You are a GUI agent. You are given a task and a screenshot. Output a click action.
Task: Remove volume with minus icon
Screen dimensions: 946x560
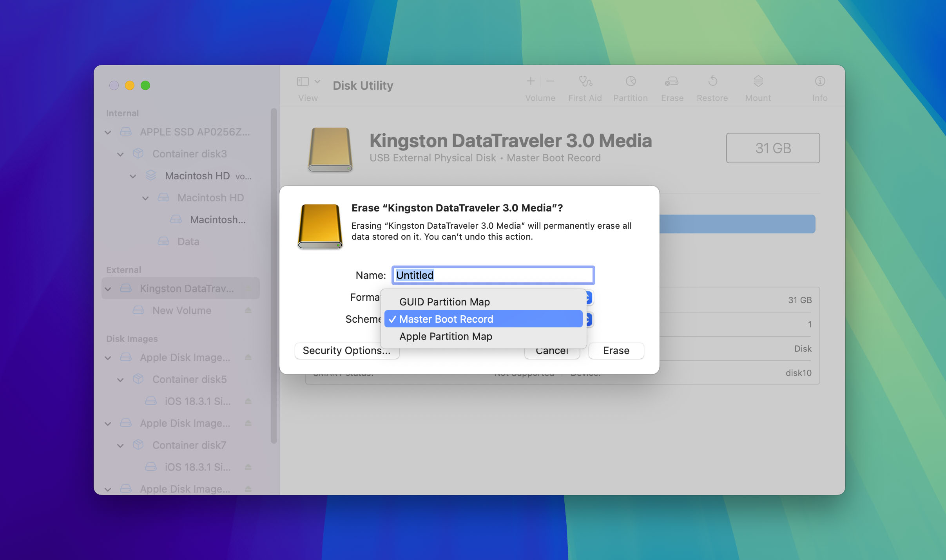click(x=550, y=81)
